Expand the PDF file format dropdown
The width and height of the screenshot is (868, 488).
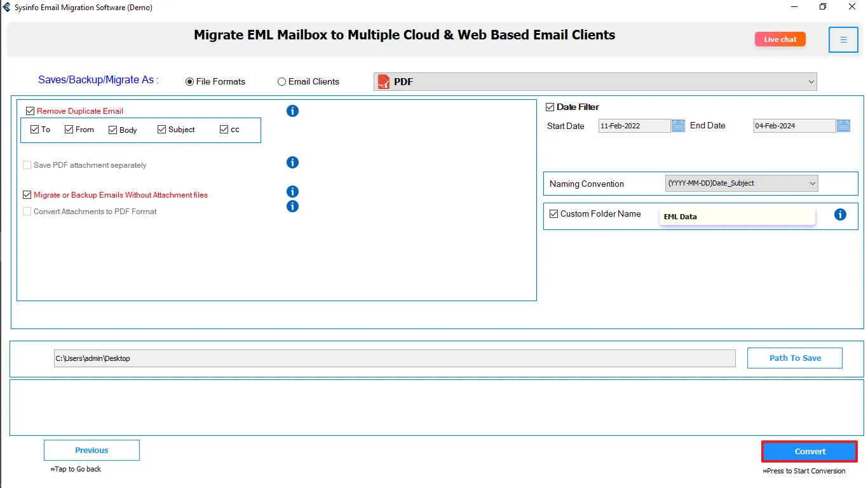point(595,81)
